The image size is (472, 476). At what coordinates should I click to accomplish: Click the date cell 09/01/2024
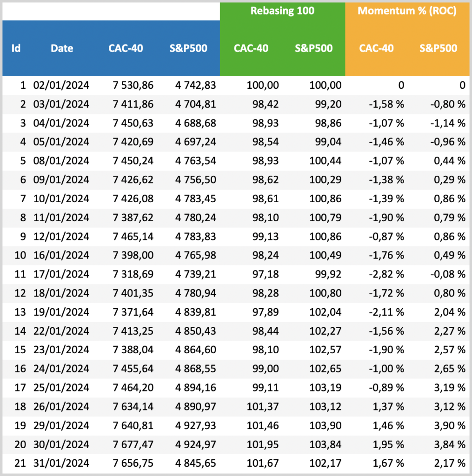(61, 180)
